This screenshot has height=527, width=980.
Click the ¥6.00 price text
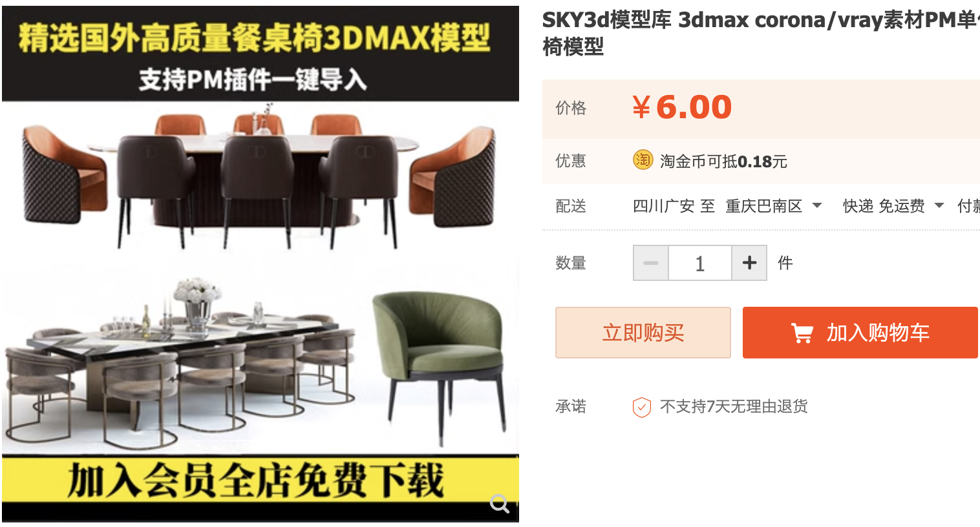pos(682,107)
